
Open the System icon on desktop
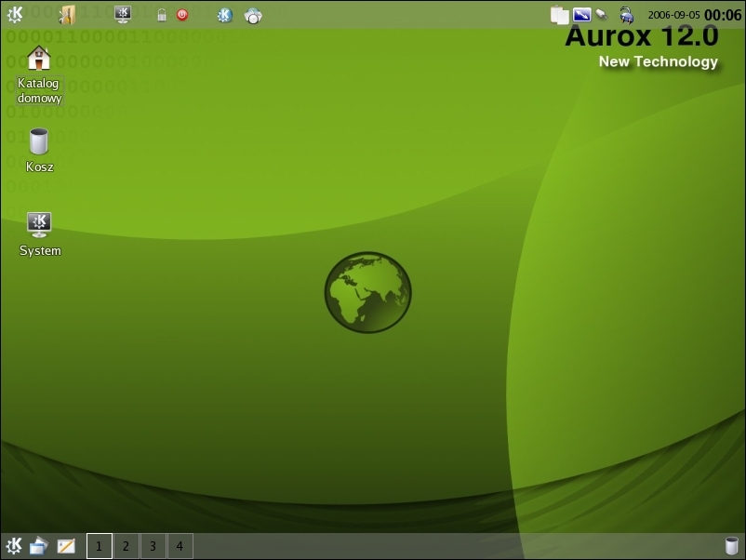tap(39, 223)
